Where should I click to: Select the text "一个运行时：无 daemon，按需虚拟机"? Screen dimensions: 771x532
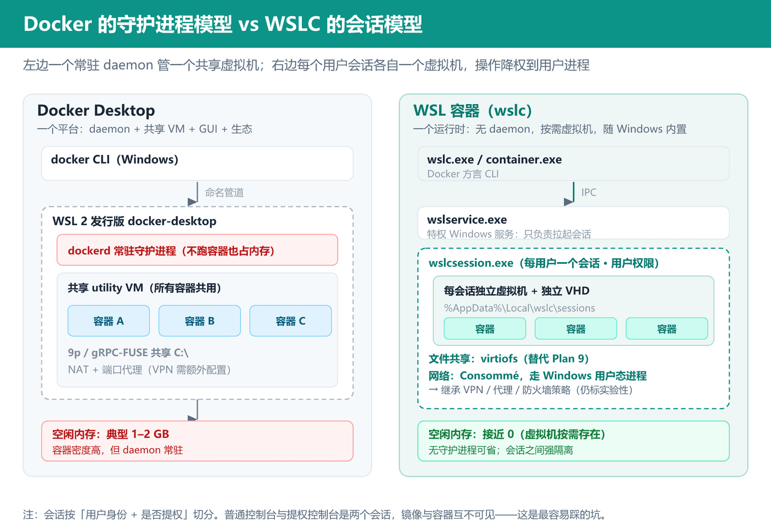click(550, 129)
